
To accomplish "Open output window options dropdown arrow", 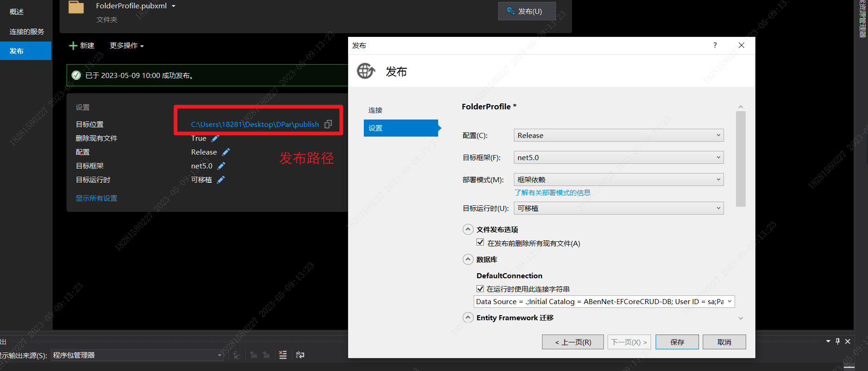I will click(828, 341).
